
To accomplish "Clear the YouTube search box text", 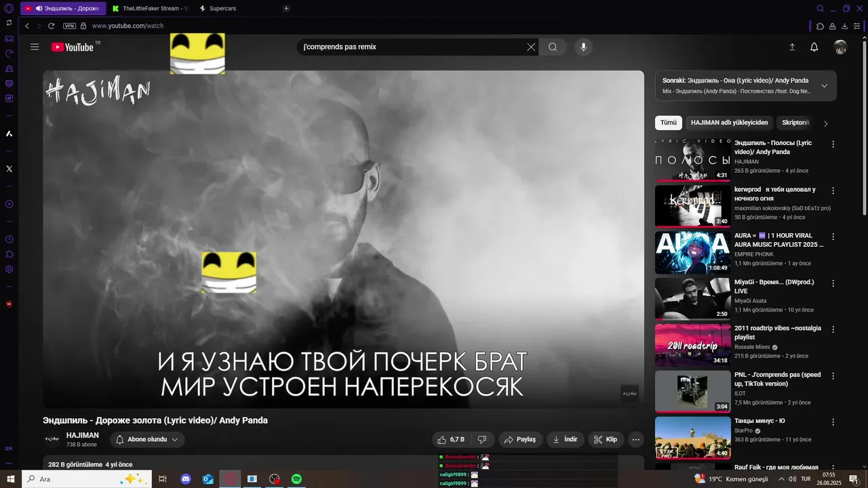I will tap(531, 47).
